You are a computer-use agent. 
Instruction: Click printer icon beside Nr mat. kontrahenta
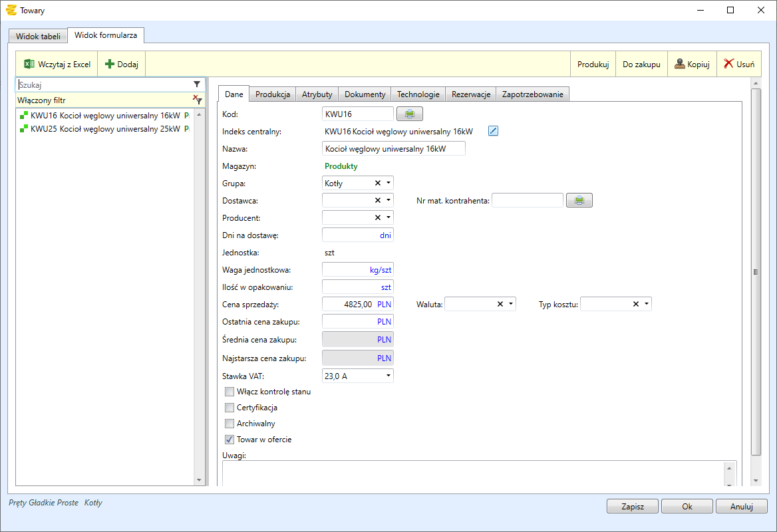(579, 200)
